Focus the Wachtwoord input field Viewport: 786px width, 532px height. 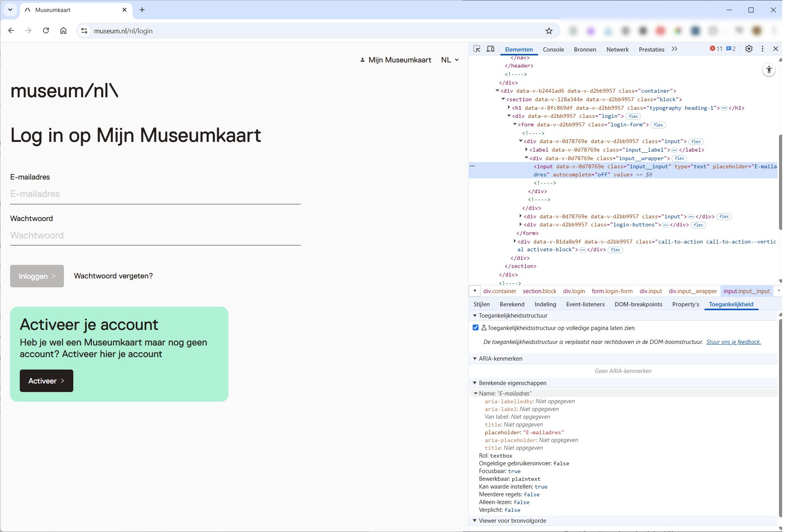155,235
